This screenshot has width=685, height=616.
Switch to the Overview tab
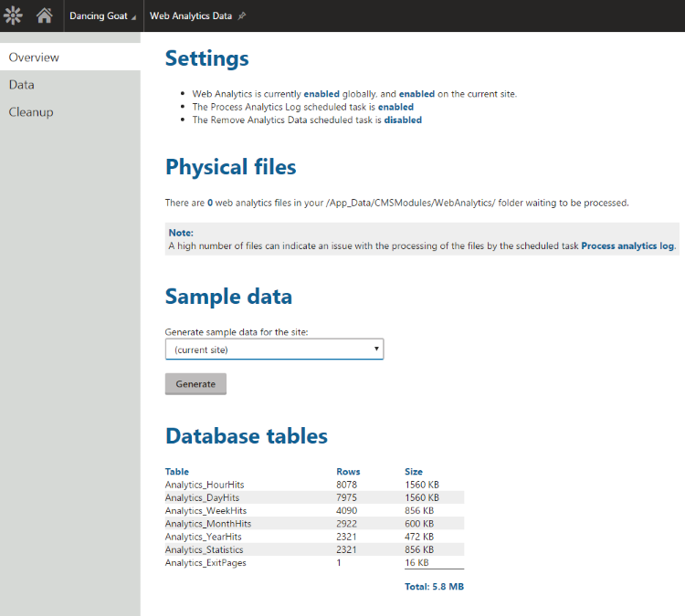(x=34, y=57)
